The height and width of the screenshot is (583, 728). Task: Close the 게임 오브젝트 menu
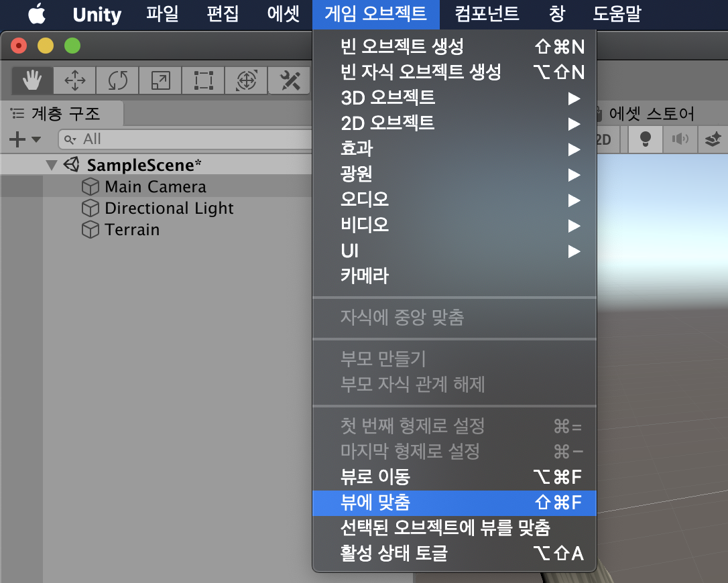click(375, 14)
